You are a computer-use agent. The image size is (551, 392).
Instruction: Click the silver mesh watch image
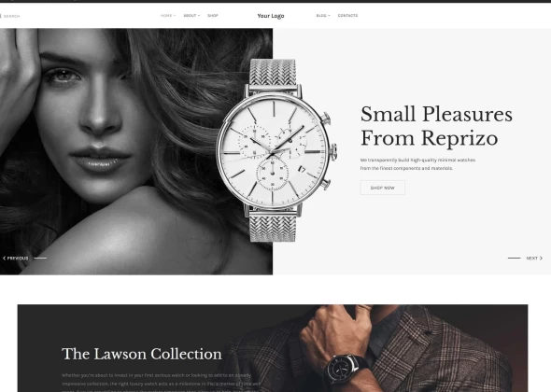pos(276,150)
